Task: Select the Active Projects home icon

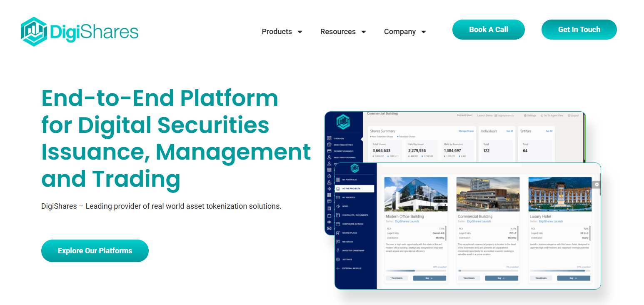Action: (338, 189)
